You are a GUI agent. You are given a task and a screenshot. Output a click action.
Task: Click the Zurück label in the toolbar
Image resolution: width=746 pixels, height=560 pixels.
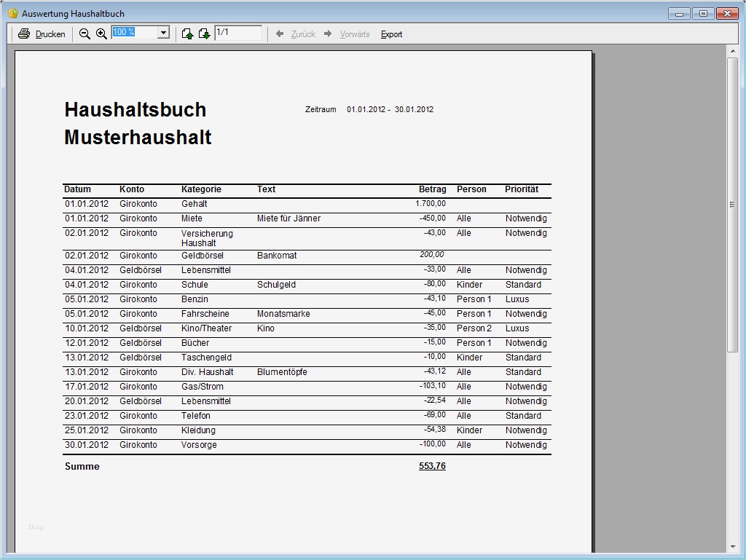pos(303,34)
